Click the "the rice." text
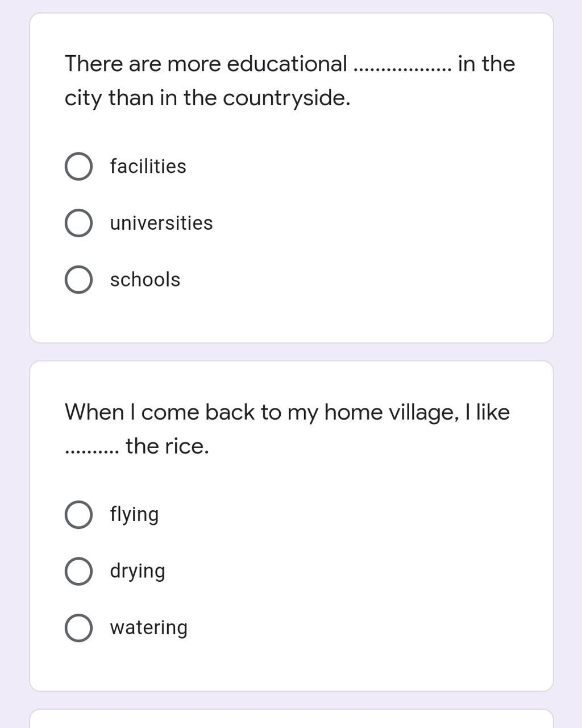This screenshot has height=728, width=582. click(x=168, y=446)
